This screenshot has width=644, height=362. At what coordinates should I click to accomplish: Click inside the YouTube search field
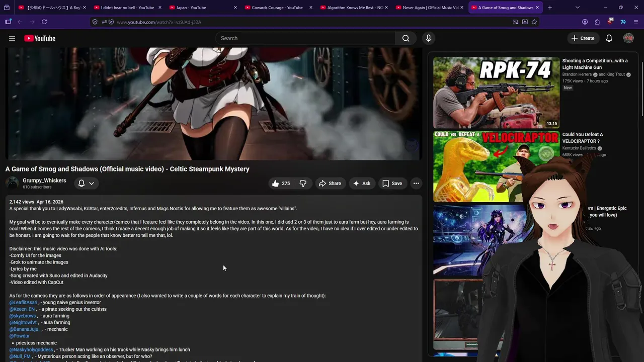[306, 38]
